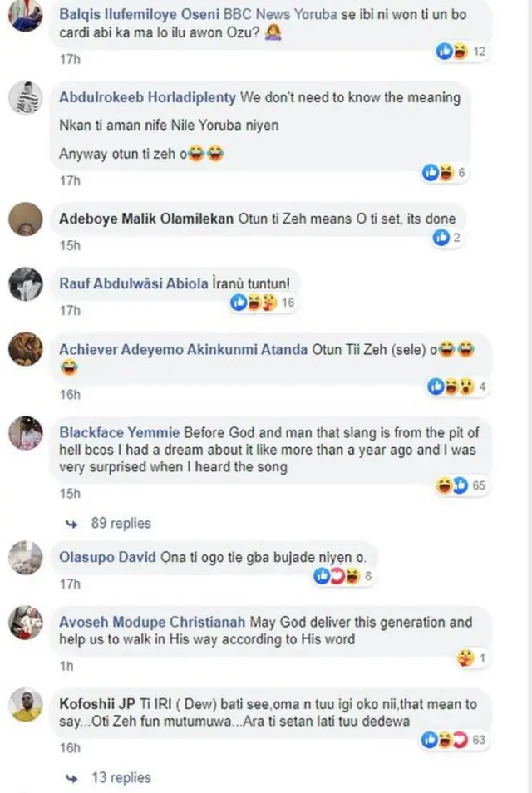This screenshot has height=793, width=532.
Task: Open Avoseh Modupe Christianah's profile picture
Action: coord(27,623)
